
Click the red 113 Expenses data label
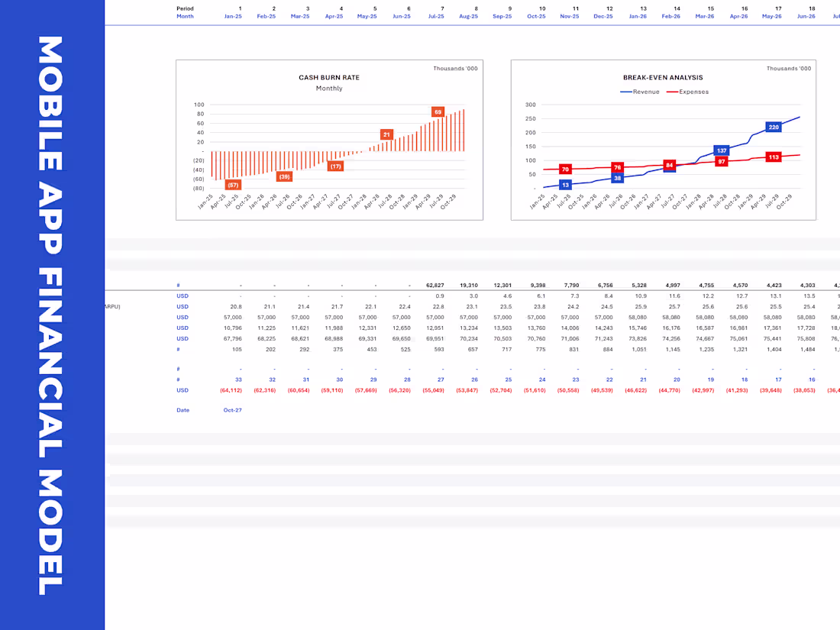773,156
